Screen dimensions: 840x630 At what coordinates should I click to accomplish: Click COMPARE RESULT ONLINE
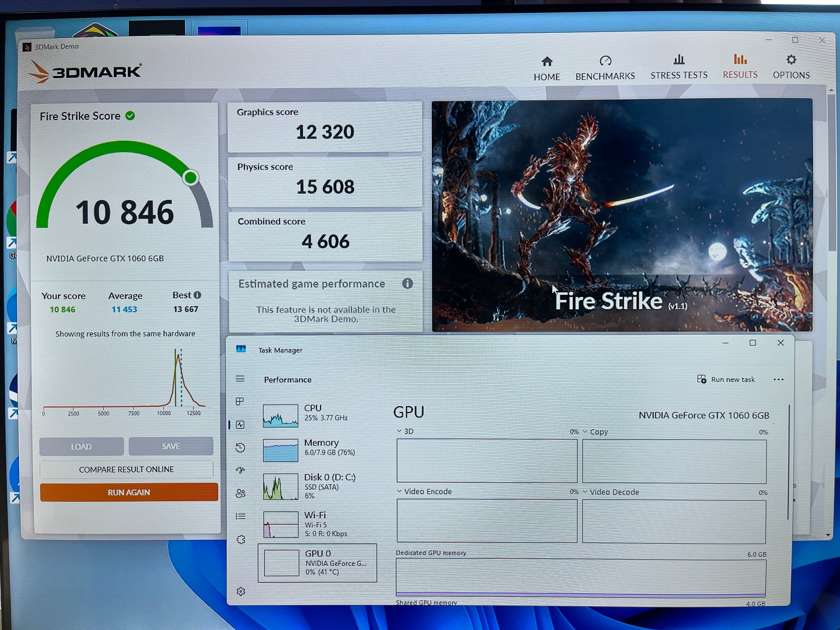click(x=126, y=469)
